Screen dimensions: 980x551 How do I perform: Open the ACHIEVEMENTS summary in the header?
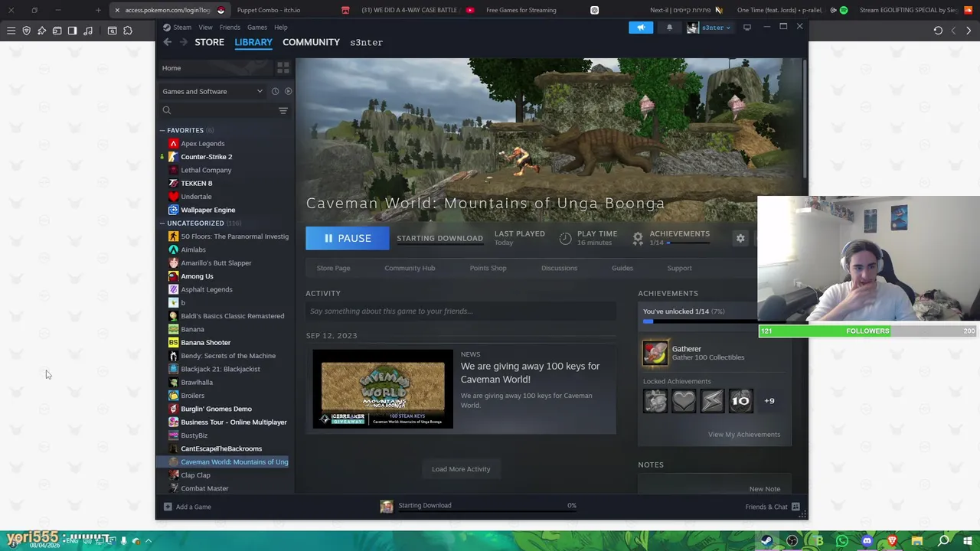[x=671, y=238]
